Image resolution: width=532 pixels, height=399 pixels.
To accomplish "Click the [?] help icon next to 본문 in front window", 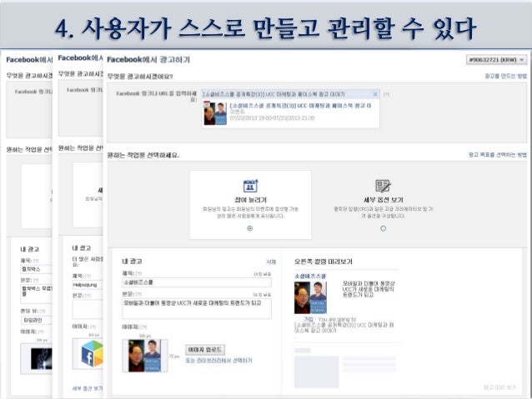I will 138,294.
